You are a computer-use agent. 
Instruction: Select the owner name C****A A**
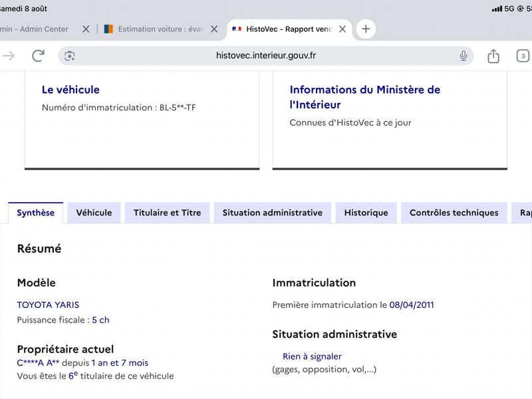pos(38,362)
